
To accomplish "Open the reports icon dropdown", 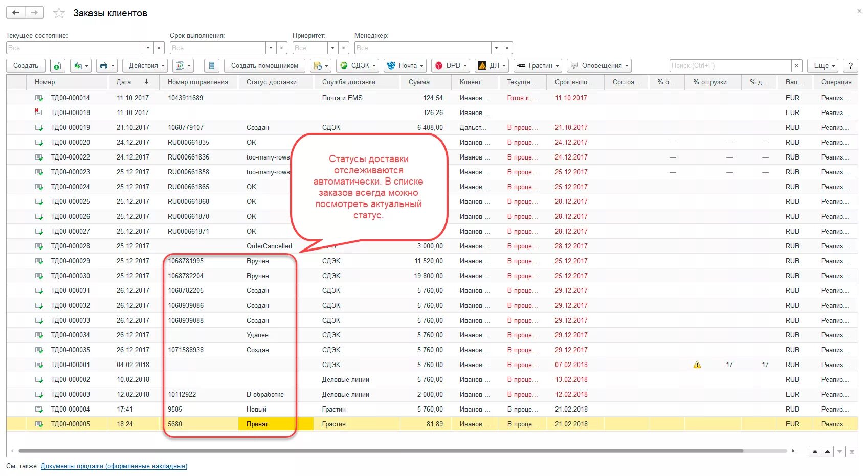I will point(183,65).
